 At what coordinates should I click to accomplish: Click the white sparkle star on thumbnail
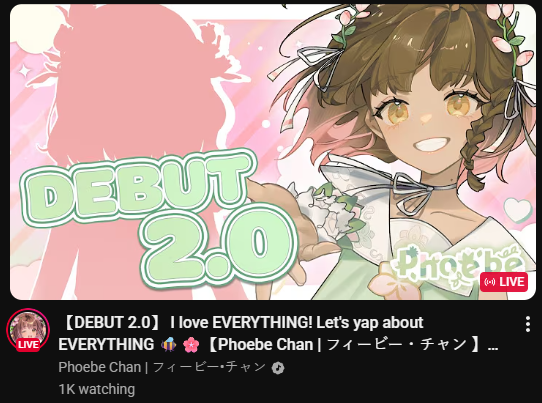(25, 71)
